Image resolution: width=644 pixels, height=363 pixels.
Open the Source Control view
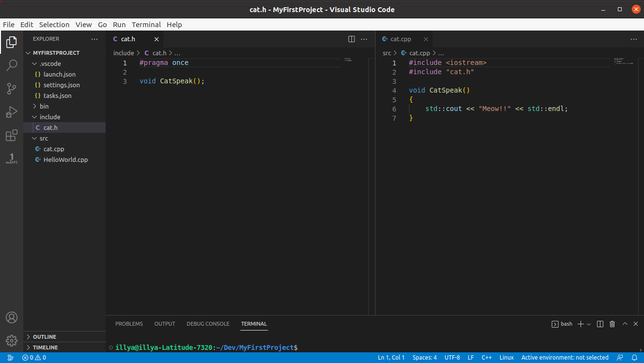[12, 89]
